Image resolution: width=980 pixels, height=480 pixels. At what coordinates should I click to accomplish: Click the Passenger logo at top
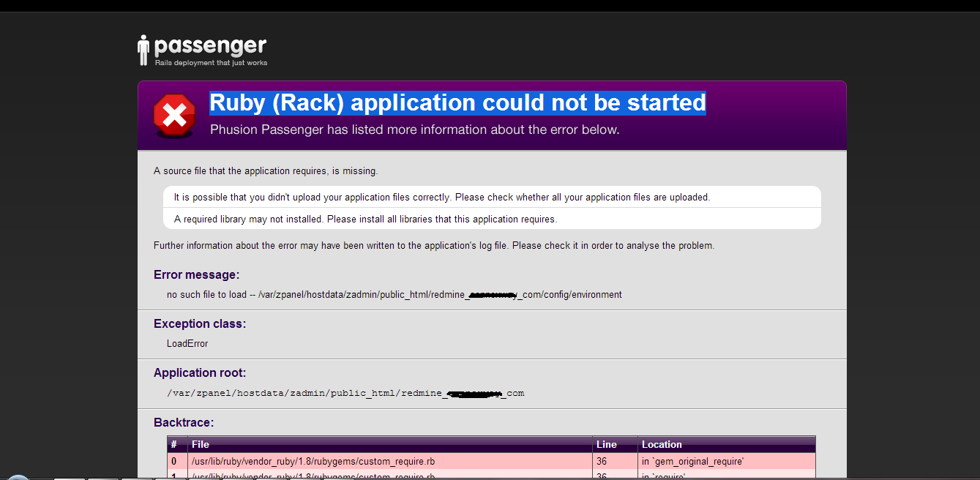[x=203, y=51]
